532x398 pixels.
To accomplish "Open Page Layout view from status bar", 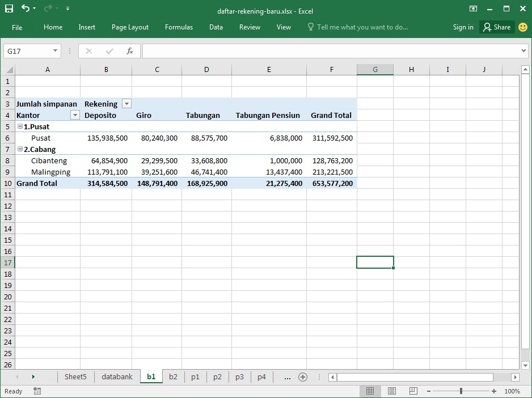I will click(x=391, y=391).
